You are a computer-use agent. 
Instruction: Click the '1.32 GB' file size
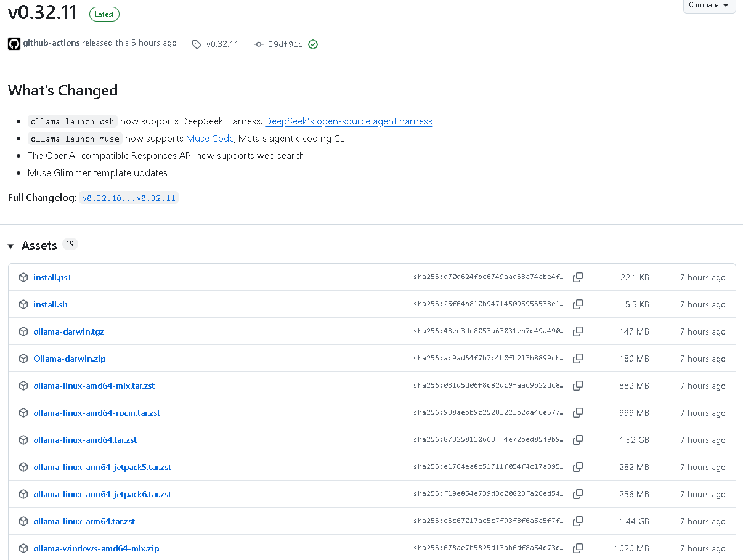click(x=634, y=440)
